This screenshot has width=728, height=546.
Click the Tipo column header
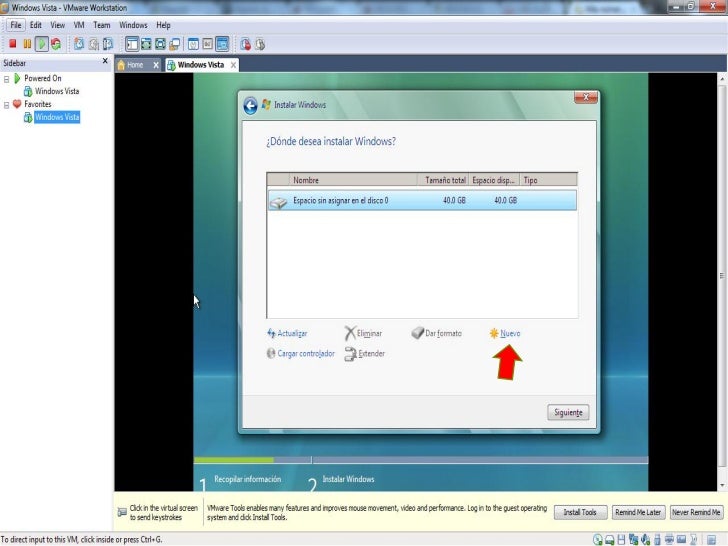pyautogui.click(x=548, y=180)
